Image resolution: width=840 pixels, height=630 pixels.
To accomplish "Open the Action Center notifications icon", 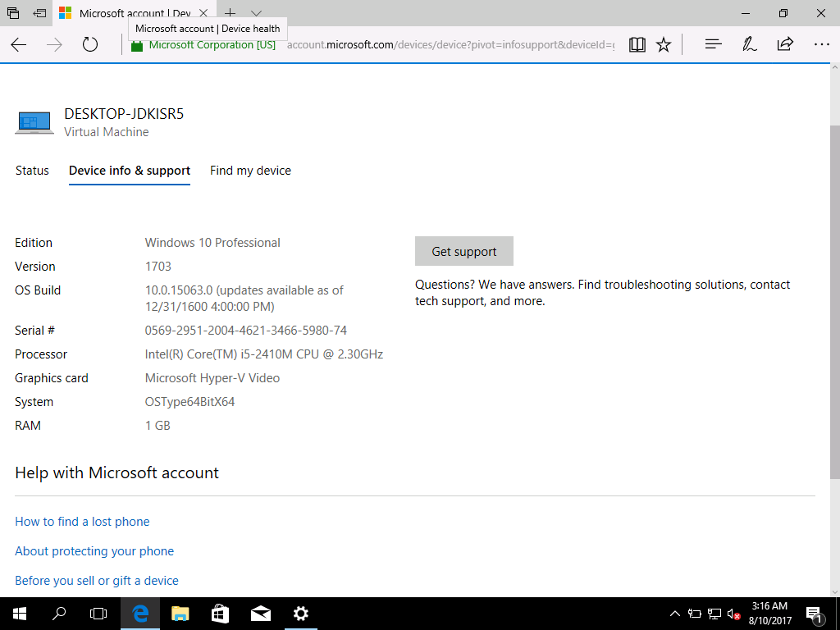I will point(814,614).
